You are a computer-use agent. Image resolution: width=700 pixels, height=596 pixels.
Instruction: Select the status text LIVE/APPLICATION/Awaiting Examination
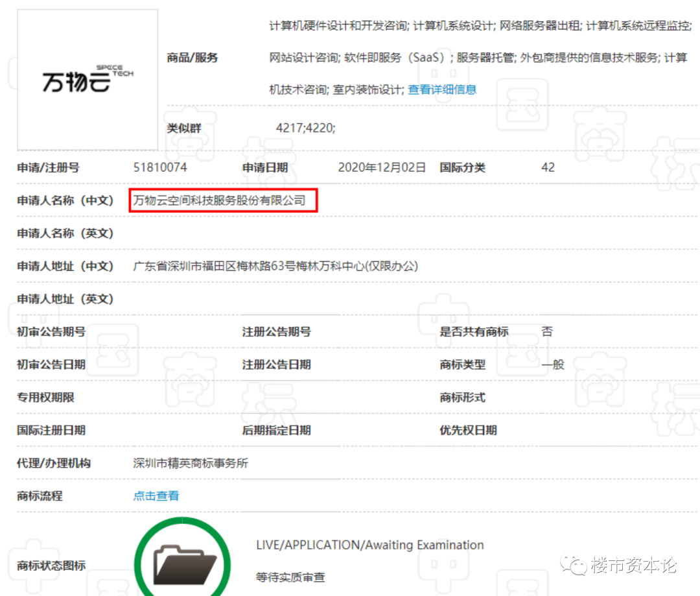[x=369, y=545]
